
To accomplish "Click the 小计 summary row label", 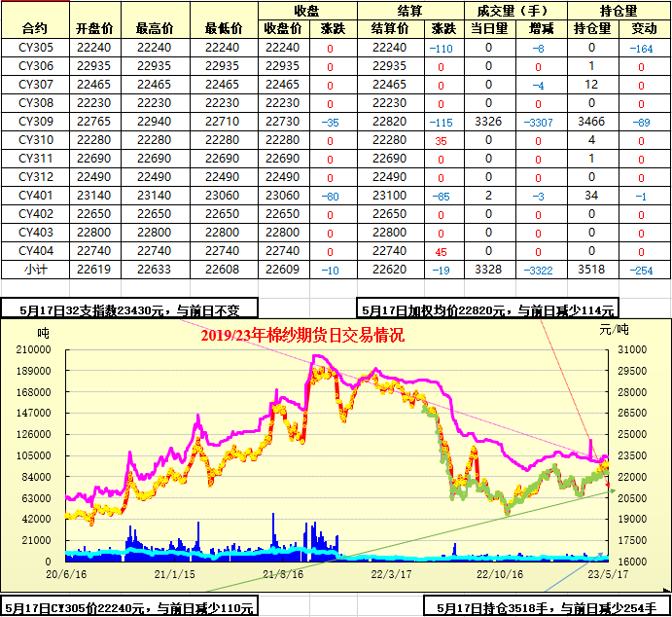I will [36, 270].
